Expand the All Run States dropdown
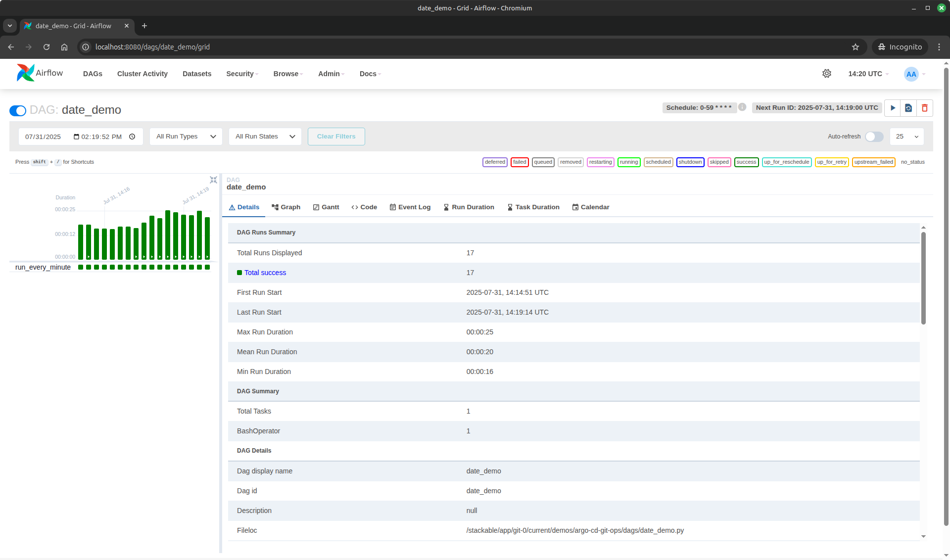The width and height of the screenshot is (950, 560). (265, 137)
